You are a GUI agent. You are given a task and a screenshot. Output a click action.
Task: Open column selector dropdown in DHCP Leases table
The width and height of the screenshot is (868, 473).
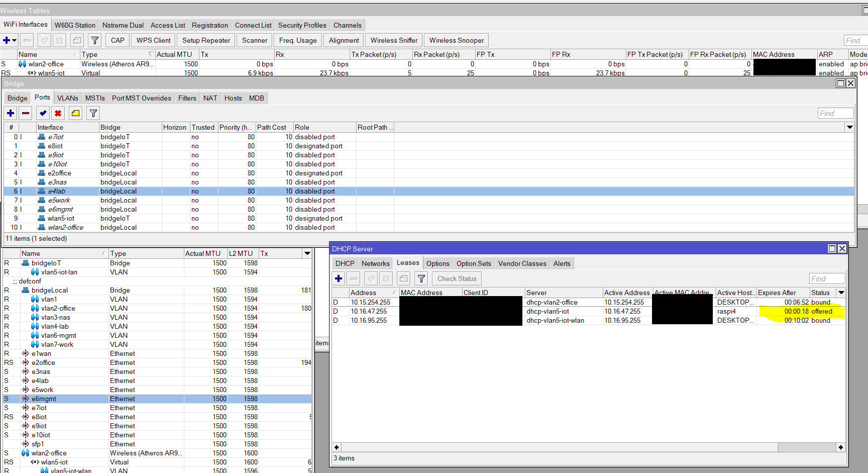coord(841,293)
